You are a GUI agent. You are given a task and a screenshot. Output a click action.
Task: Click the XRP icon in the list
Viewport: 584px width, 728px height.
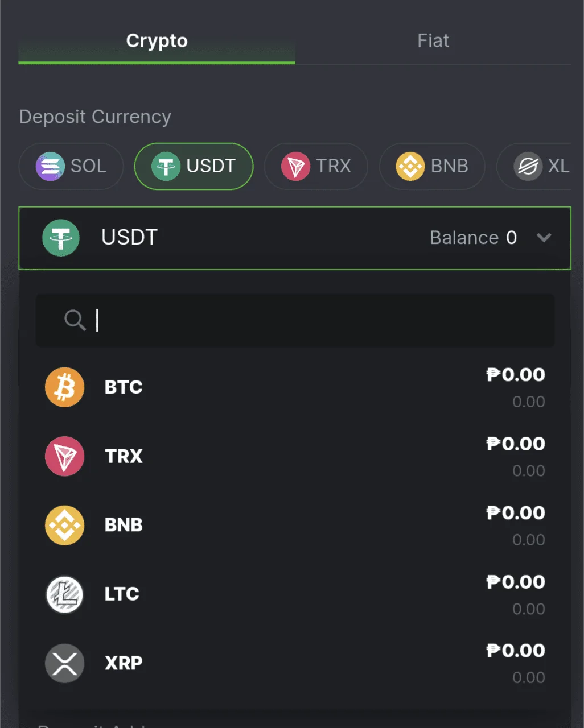point(65,663)
